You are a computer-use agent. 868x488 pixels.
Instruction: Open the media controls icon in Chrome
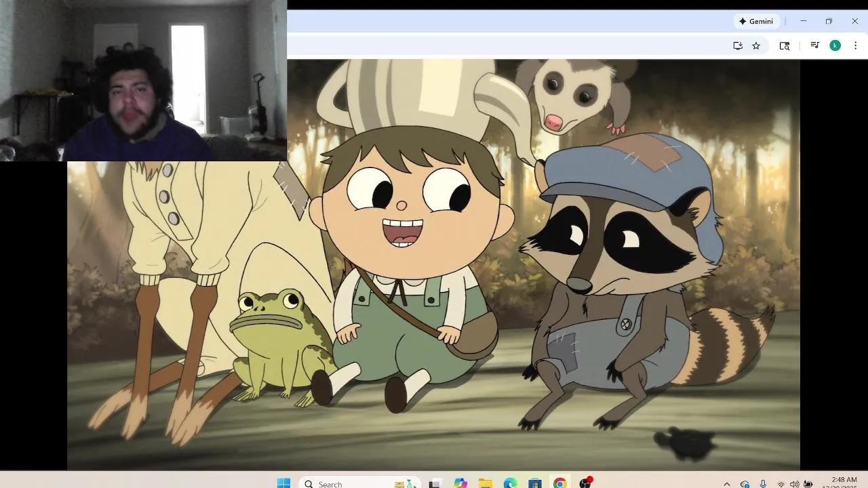815,45
